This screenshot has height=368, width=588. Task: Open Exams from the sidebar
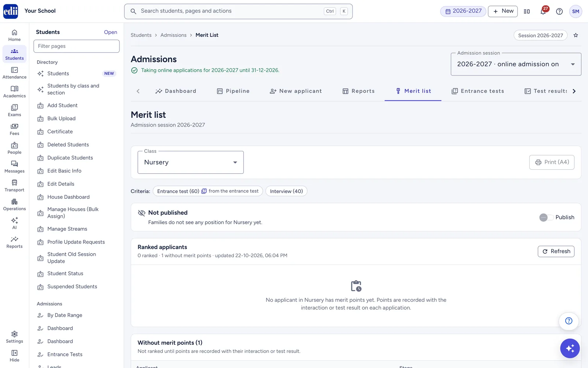pos(14,110)
